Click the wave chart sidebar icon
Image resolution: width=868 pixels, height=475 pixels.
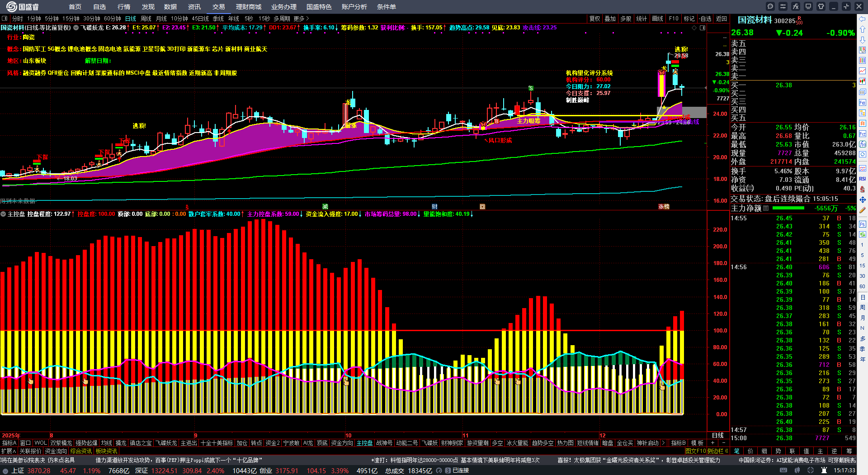point(863,168)
